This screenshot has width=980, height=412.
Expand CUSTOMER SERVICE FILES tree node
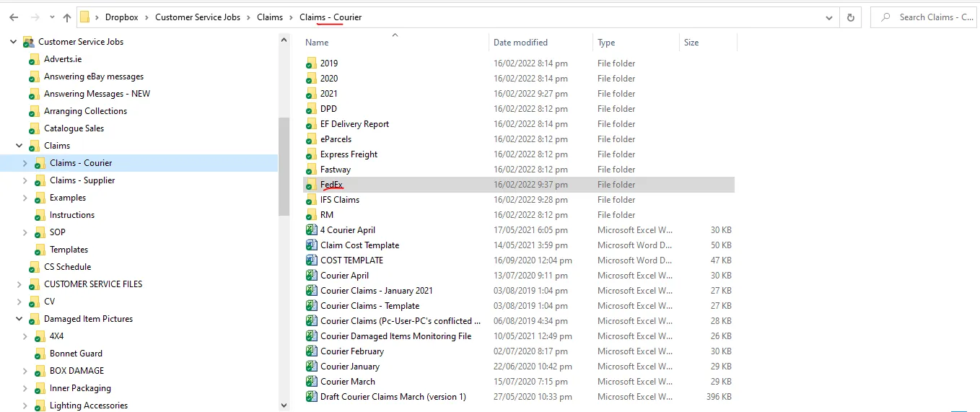tap(19, 284)
